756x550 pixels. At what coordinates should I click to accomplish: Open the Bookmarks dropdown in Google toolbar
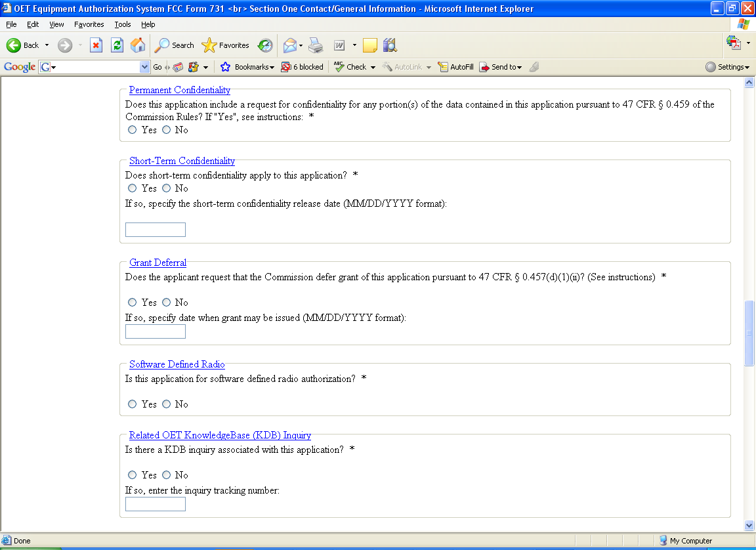247,67
